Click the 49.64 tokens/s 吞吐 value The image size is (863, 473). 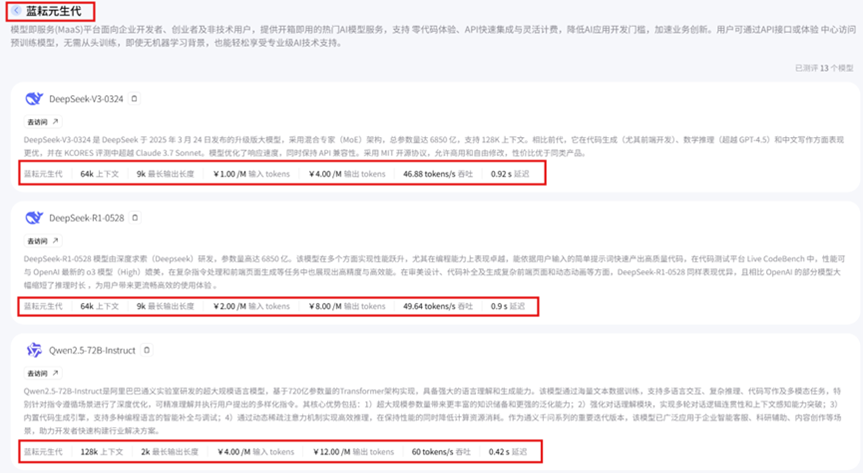(x=438, y=306)
